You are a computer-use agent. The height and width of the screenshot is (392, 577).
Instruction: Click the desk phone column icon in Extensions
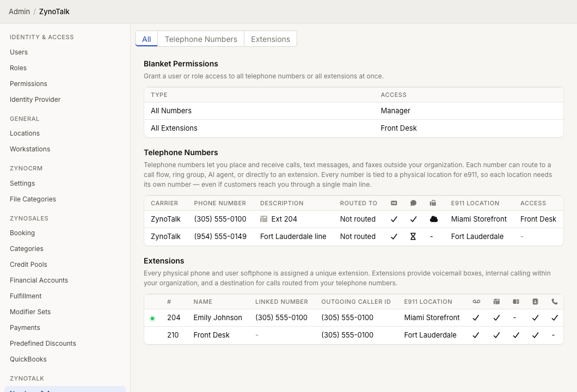point(496,302)
